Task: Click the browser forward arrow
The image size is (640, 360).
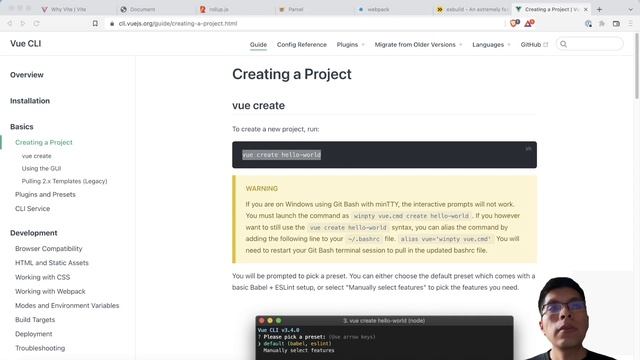Action: coord(23,24)
